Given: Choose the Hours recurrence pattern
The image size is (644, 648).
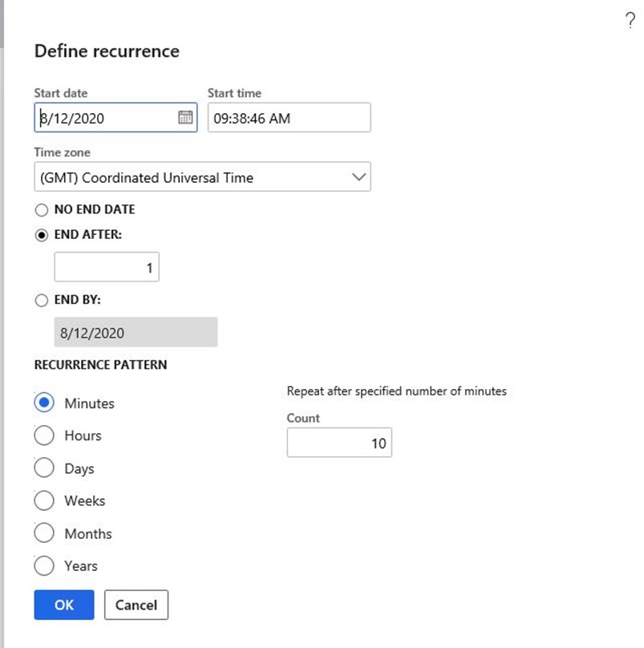Looking at the screenshot, I should [x=44, y=435].
